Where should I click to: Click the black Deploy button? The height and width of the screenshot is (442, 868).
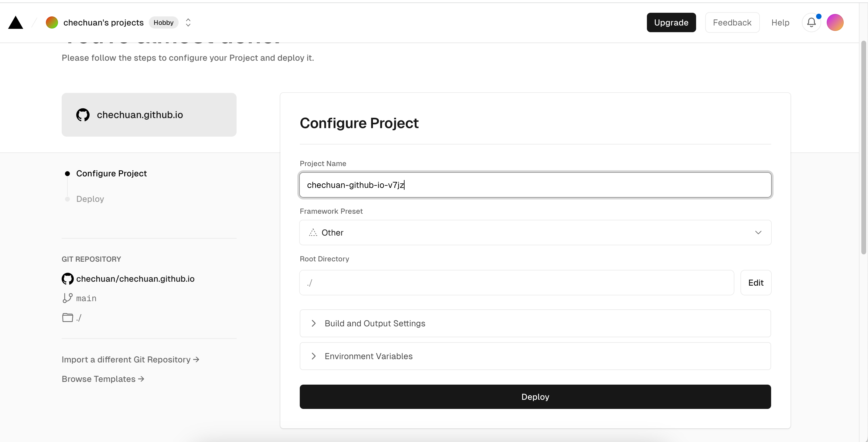535,396
